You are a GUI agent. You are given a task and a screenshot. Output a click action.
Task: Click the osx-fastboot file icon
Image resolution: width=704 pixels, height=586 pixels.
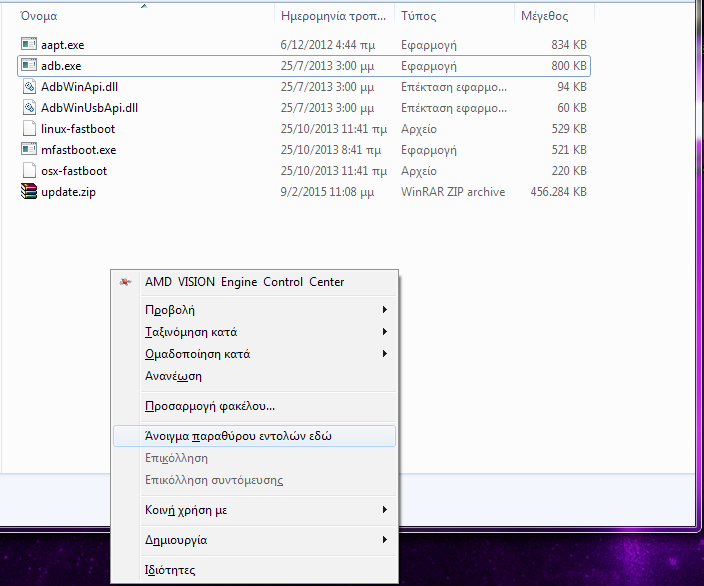(x=29, y=171)
